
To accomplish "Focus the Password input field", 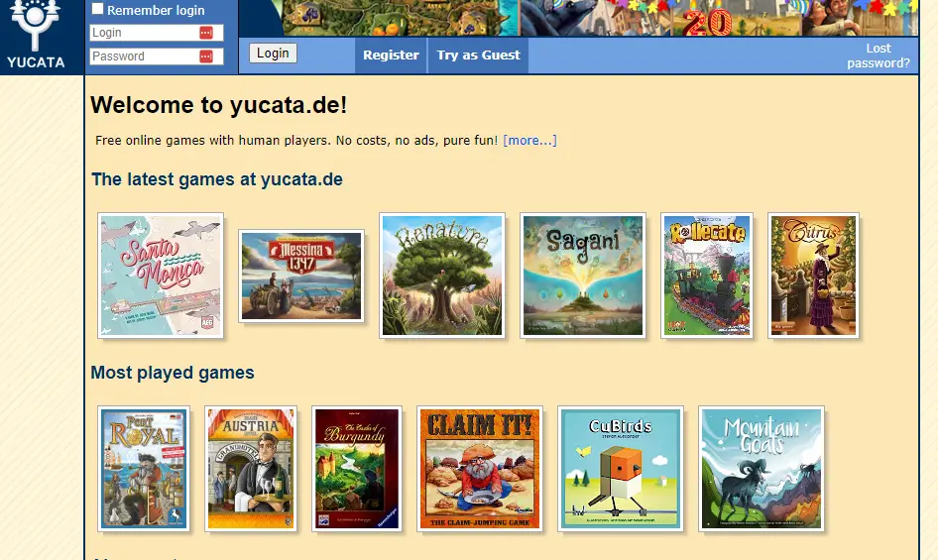I will (157, 56).
